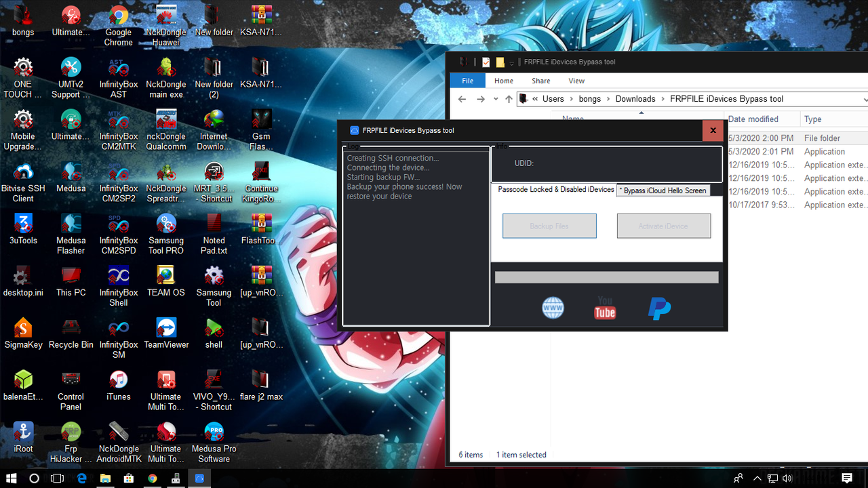The image size is (868, 488).
Task: Open the www website icon
Action: pos(553,308)
